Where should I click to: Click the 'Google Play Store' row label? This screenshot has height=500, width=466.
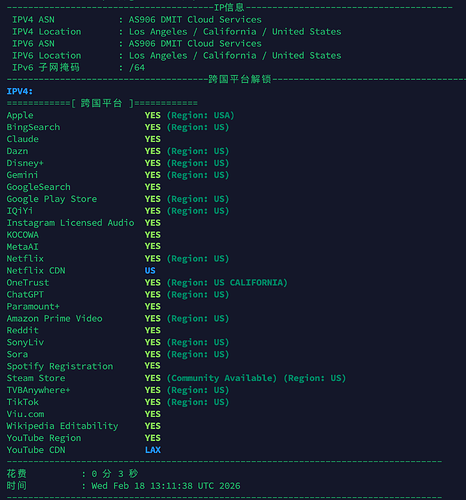point(52,199)
